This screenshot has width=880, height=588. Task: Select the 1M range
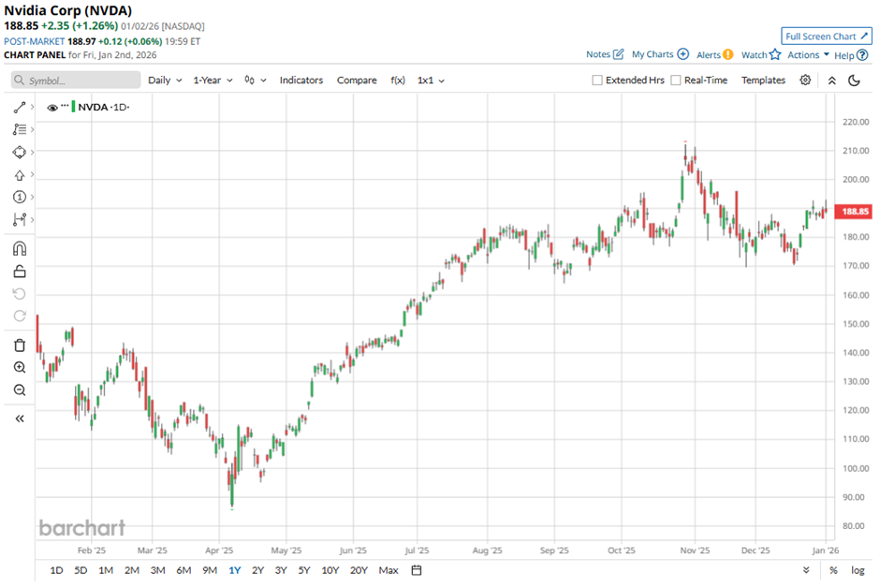106,570
